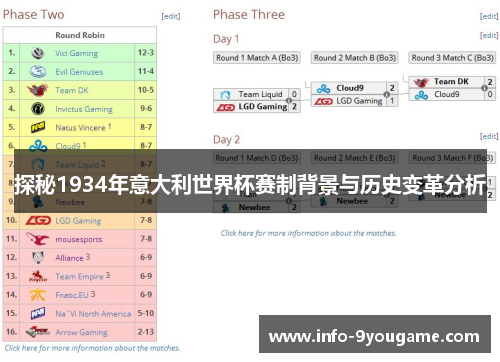Click the Team Empire logo
The height and width of the screenshot is (362, 500).
38,276
